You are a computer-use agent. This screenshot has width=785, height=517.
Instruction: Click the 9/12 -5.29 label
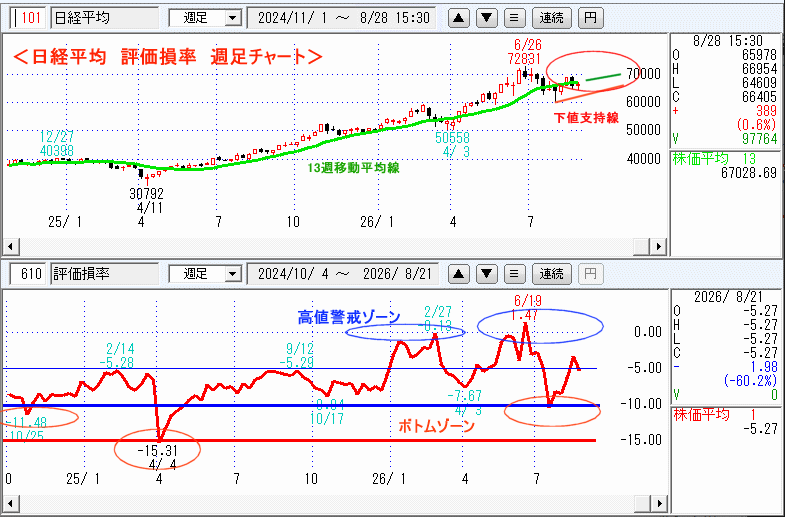299,355
